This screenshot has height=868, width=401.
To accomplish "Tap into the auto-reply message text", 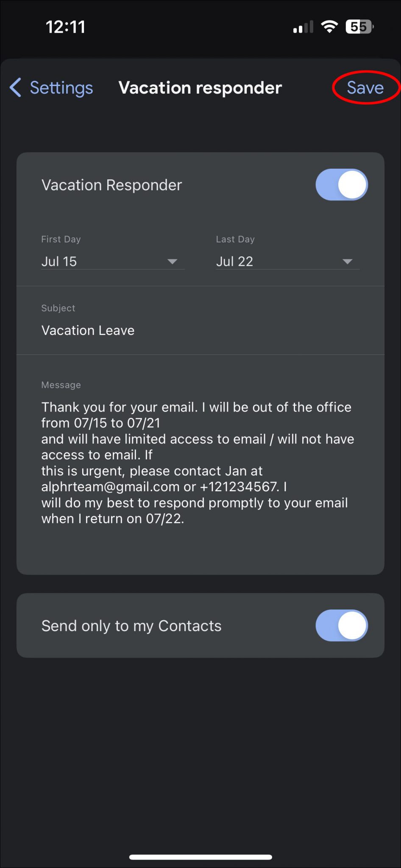I will pyautogui.click(x=198, y=462).
